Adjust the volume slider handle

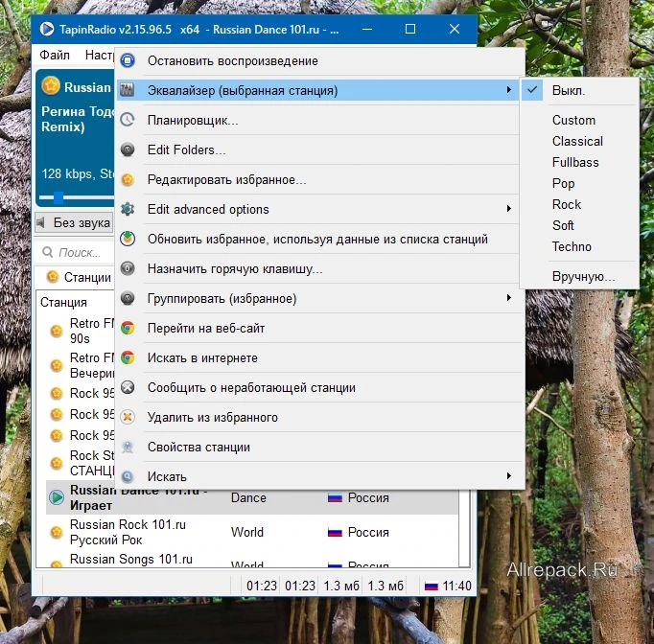(x=58, y=197)
